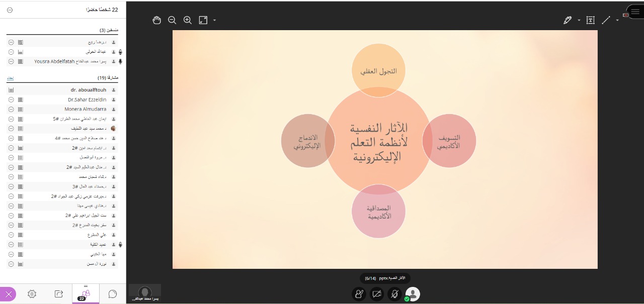Open the session menu hamburger button
This screenshot has width=644, height=304.
pyautogui.click(x=635, y=12)
